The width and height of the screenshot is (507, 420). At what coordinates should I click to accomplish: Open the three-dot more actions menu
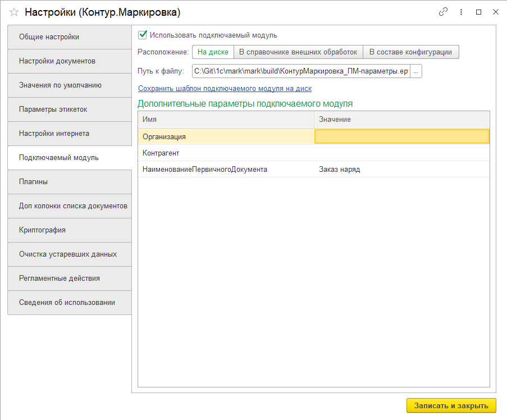coord(461,12)
